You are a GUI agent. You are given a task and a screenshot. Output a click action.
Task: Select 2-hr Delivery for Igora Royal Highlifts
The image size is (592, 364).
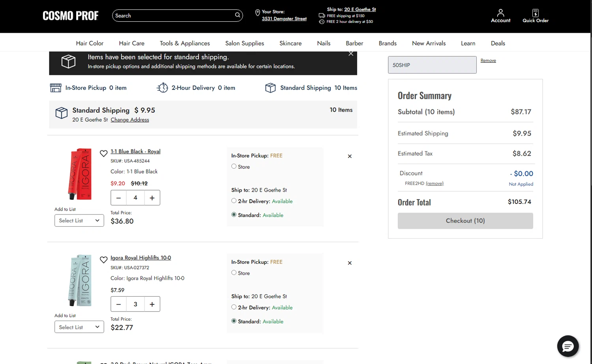[234, 307]
